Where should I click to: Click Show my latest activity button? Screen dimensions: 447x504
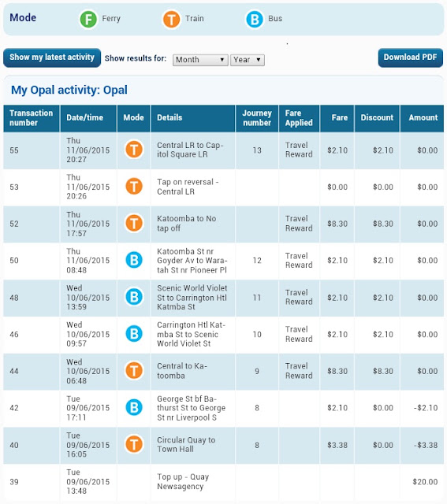[x=52, y=57]
